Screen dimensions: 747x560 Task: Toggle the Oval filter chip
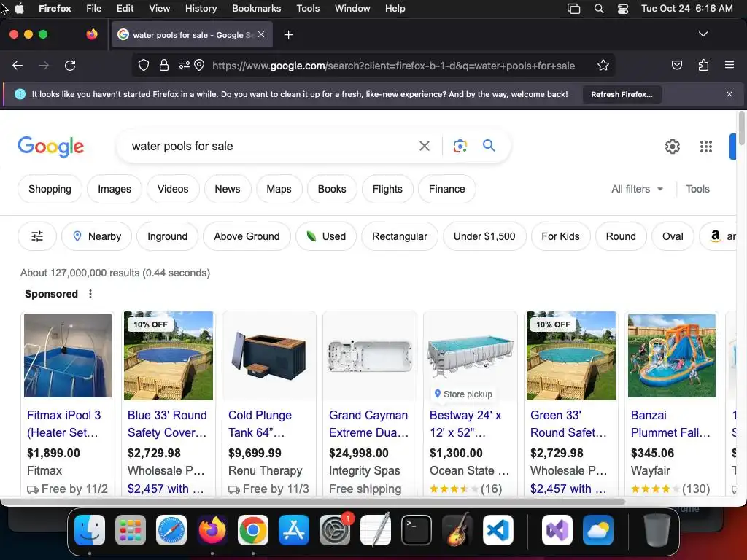click(673, 236)
